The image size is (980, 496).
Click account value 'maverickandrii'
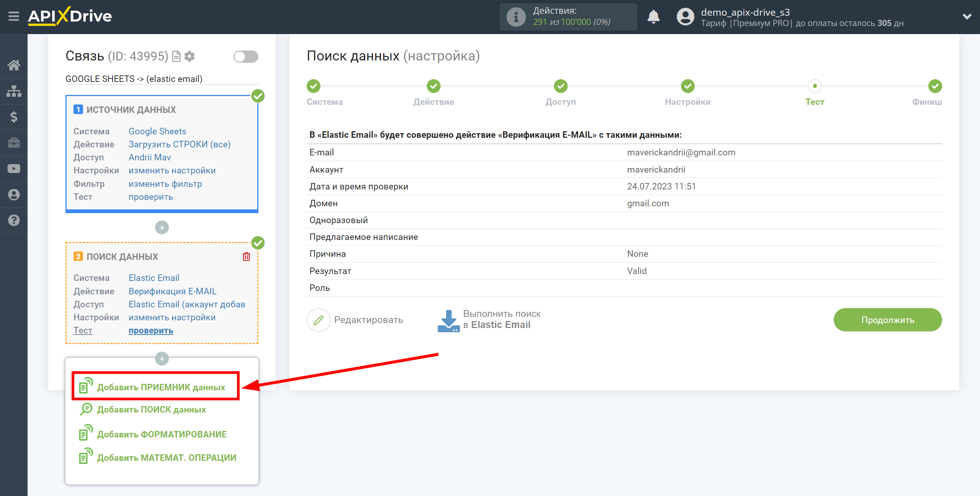click(656, 170)
